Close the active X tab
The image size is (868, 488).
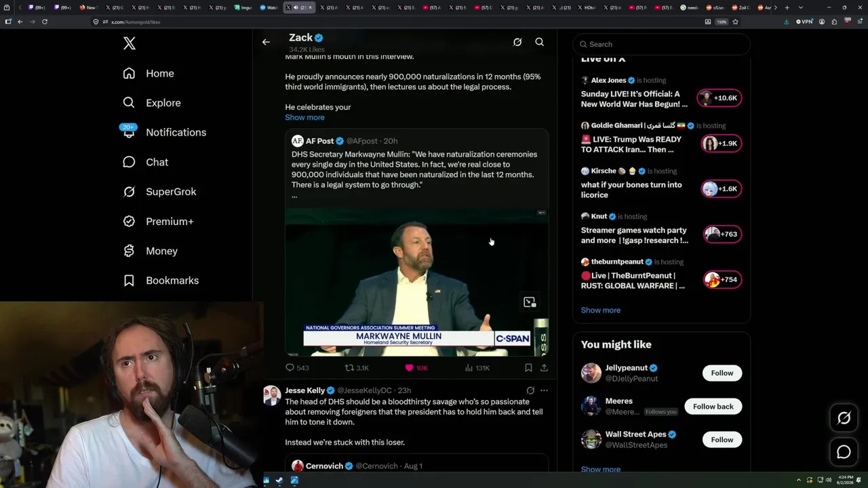pyautogui.click(x=310, y=7)
